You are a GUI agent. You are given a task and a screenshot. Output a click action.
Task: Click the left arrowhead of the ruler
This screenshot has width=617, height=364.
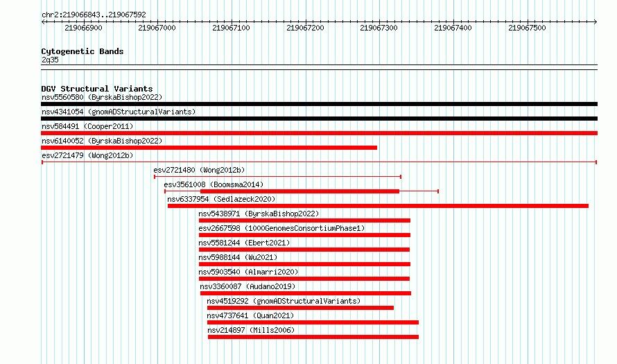(43, 22)
